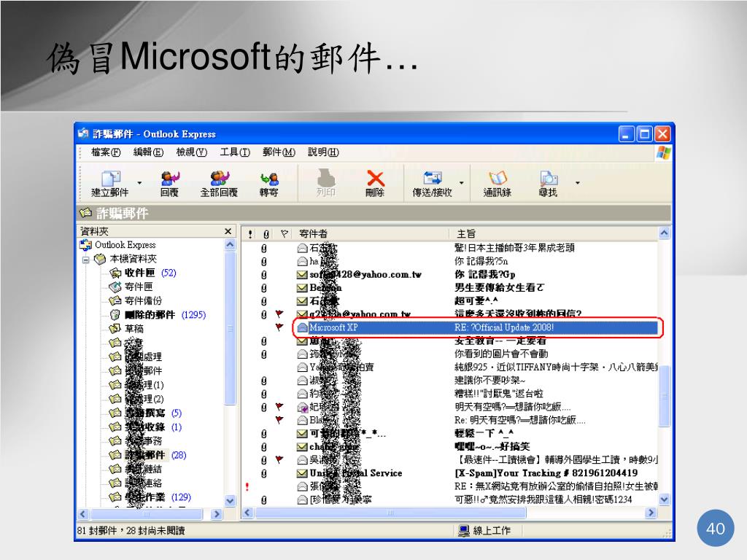The image size is (747, 560).
Task: Open the 寄件備份 folder
Action: pyautogui.click(x=136, y=300)
